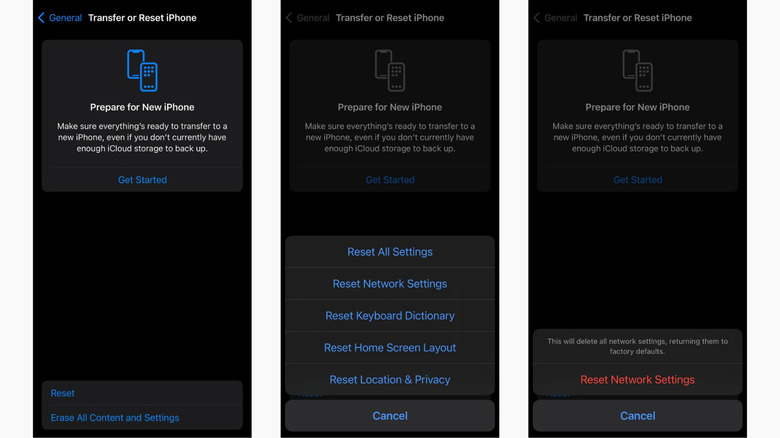
Task: Tap 'Prepare for New iPhone' heading in first screen
Action: click(x=142, y=107)
